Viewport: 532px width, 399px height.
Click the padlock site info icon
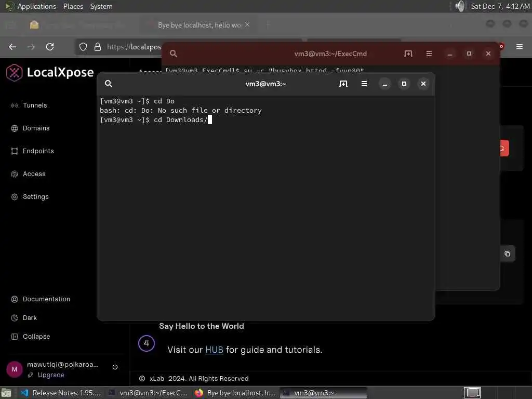point(98,47)
